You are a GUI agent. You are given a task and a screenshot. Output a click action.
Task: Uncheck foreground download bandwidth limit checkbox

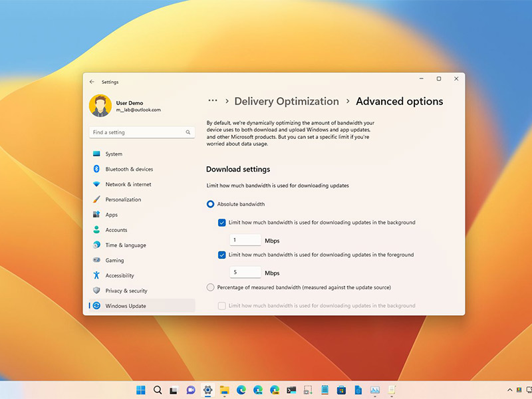click(x=222, y=255)
